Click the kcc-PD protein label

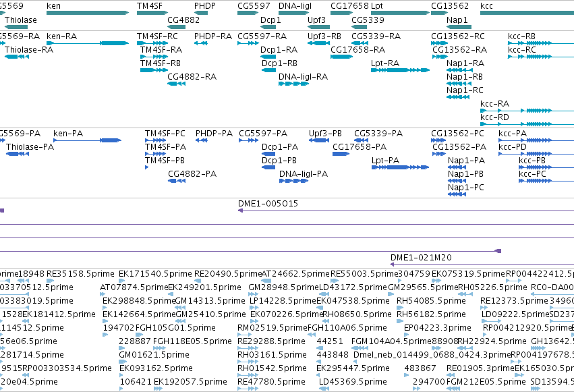[513, 147]
